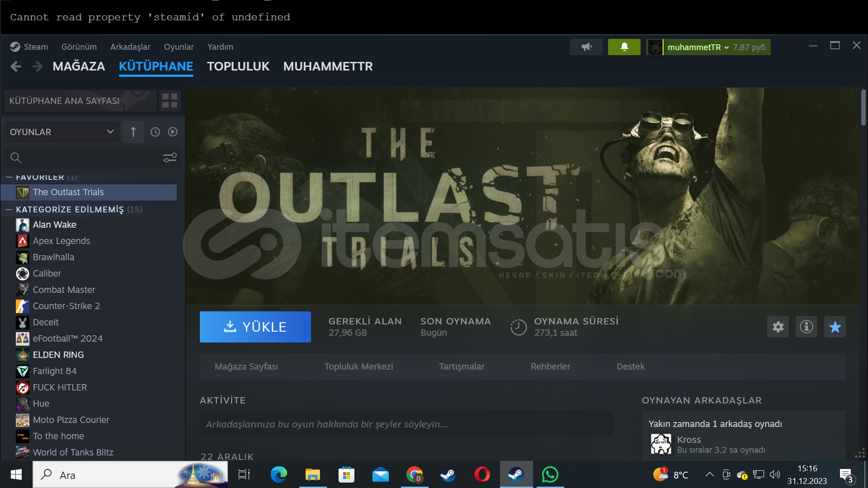Open the Tartışmalar link
The height and width of the screenshot is (488, 868).
point(462,366)
